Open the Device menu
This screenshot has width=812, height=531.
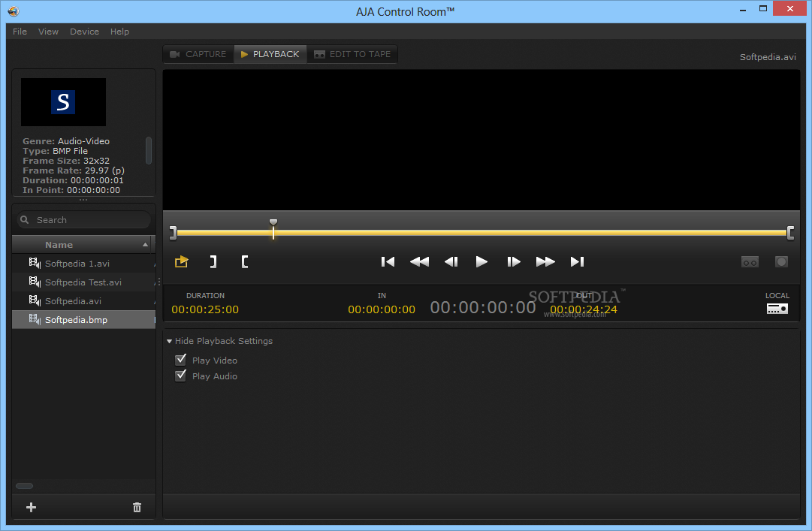tap(84, 32)
